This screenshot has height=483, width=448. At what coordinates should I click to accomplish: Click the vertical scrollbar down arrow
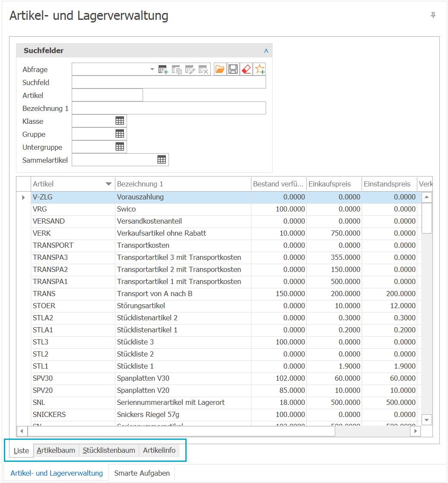click(427, 420)
